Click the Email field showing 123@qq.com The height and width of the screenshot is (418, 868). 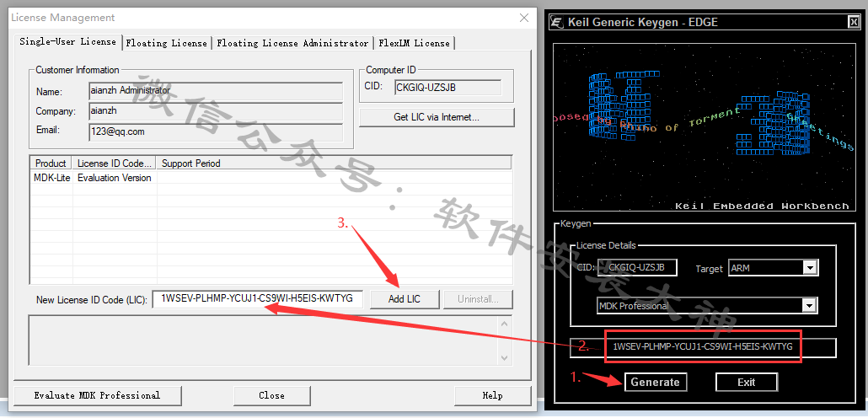coord(216,131)
